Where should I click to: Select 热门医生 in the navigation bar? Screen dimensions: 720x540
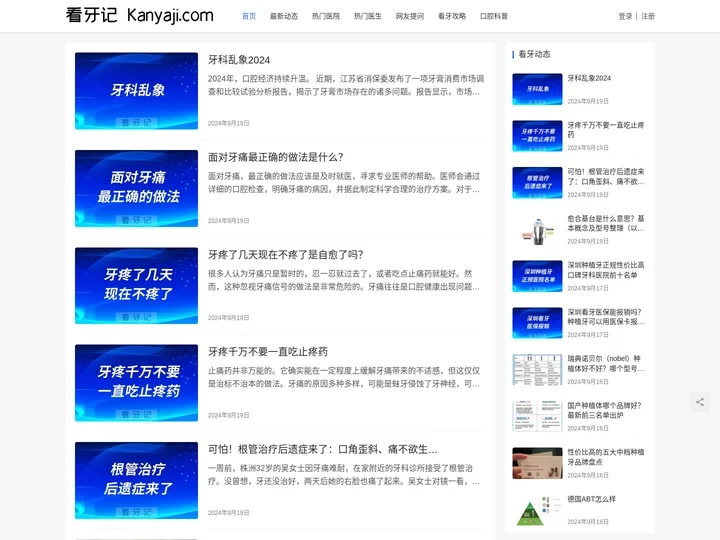click(368, 16)
